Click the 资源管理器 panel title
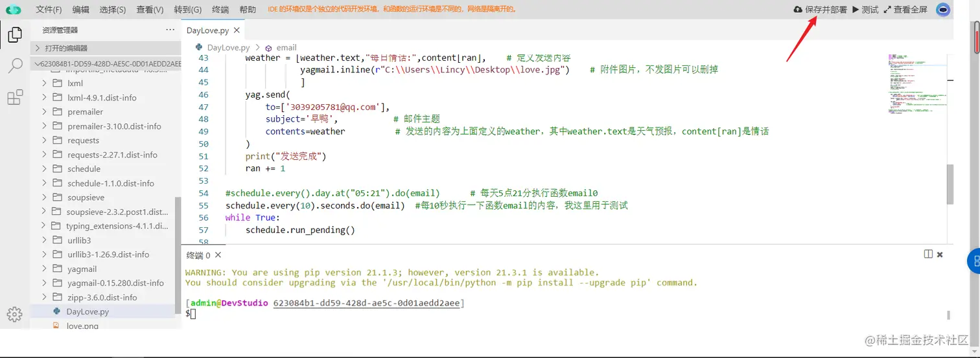Viewport: 980px width, 358px height. pyautogui.click(x=60, y=30)
